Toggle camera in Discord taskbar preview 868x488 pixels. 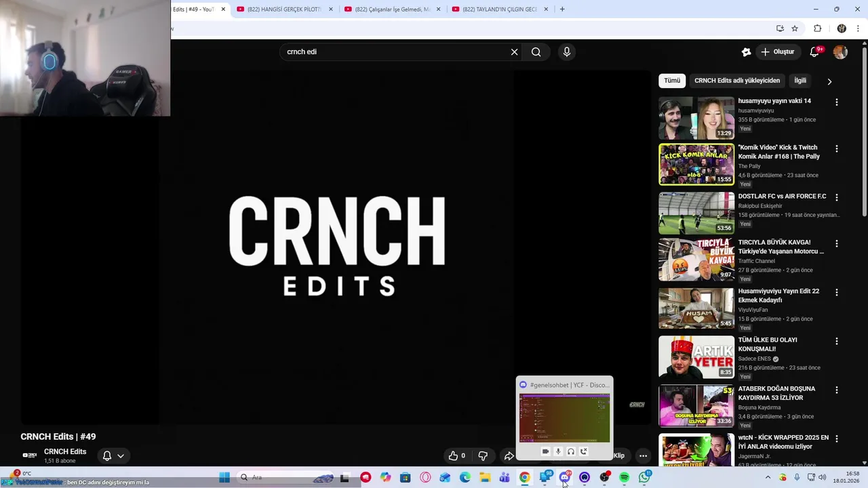click(545, 451)
